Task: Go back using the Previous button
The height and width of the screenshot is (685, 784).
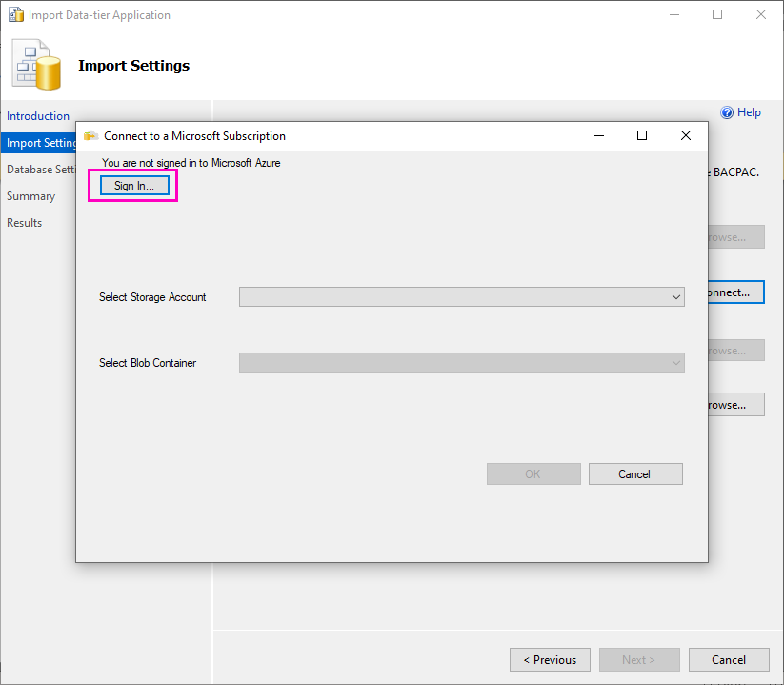Action: (x=550, y=659)
